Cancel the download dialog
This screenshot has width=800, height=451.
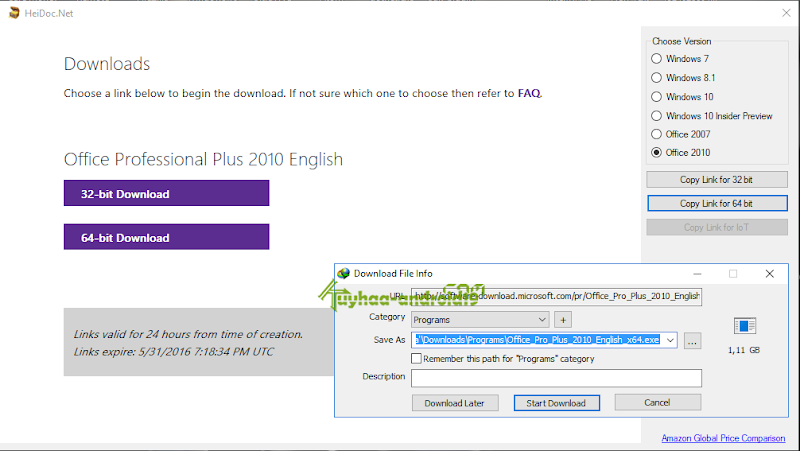658,403
